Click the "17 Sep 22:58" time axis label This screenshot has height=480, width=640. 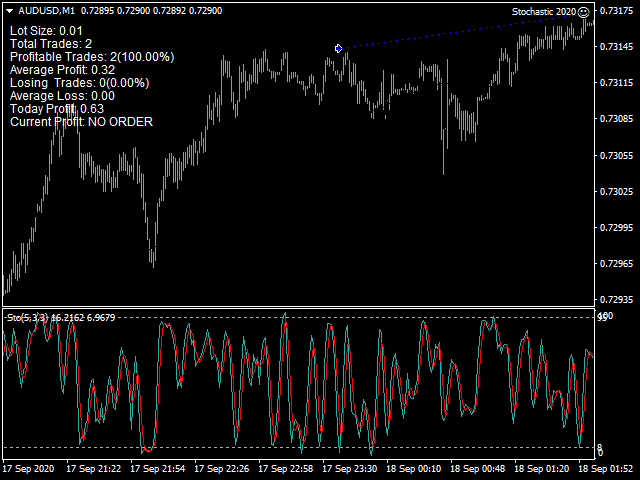click(286, 469)
